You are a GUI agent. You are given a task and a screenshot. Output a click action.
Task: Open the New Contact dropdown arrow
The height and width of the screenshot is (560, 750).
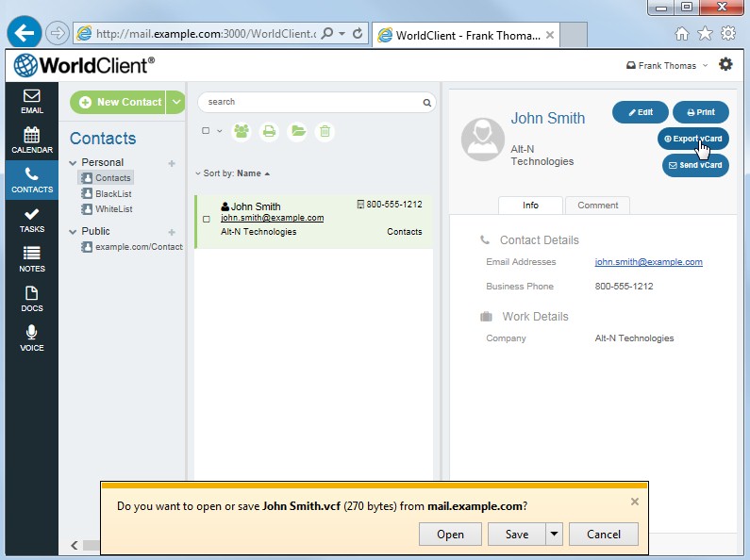(x=176, y=102)
